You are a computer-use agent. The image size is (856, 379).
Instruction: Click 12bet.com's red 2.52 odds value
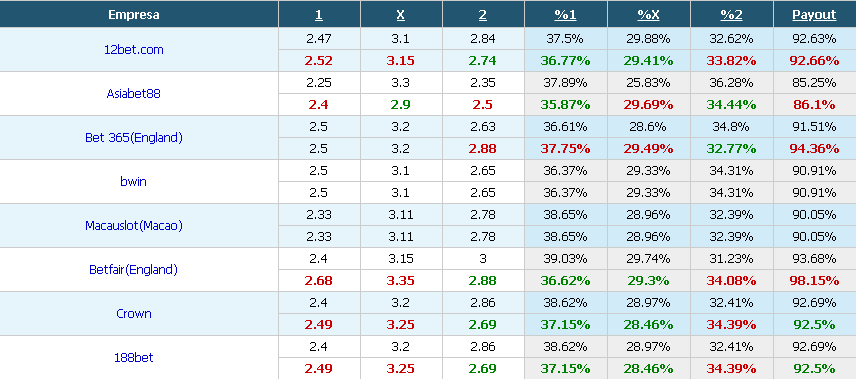[319, 61]
